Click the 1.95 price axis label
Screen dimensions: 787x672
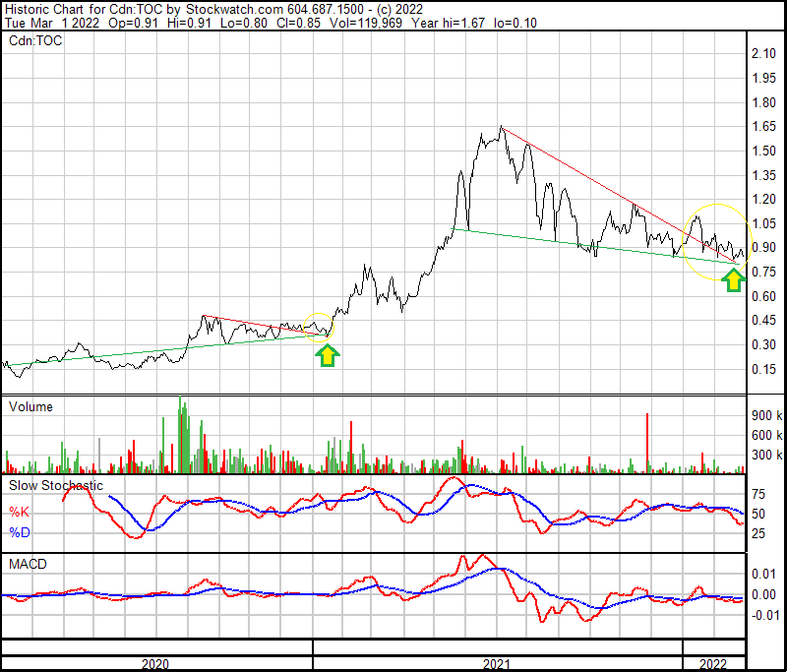pos(763,79)
